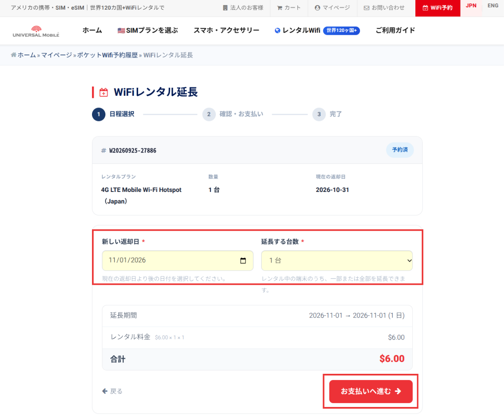Open the contact (お問い合わせ) link
This screenshot has width=504, height=420.
coord(384,8)
